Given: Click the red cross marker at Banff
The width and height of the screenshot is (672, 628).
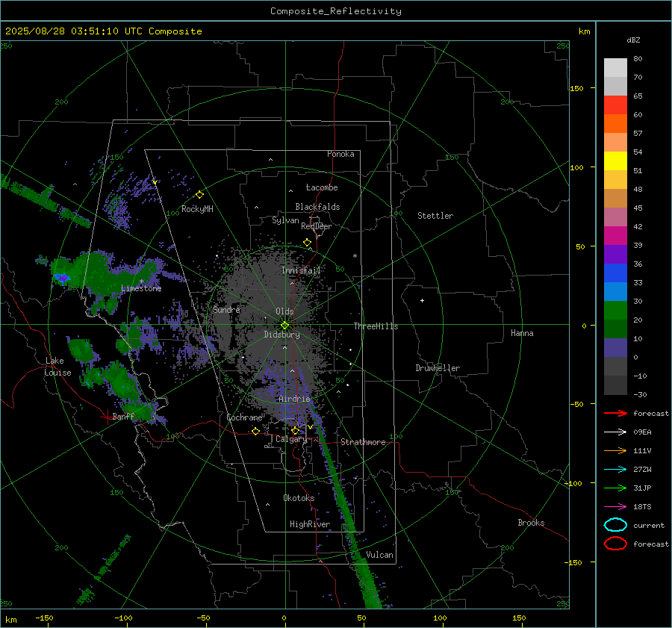Looking at the screenshot, I should (107, 417).
